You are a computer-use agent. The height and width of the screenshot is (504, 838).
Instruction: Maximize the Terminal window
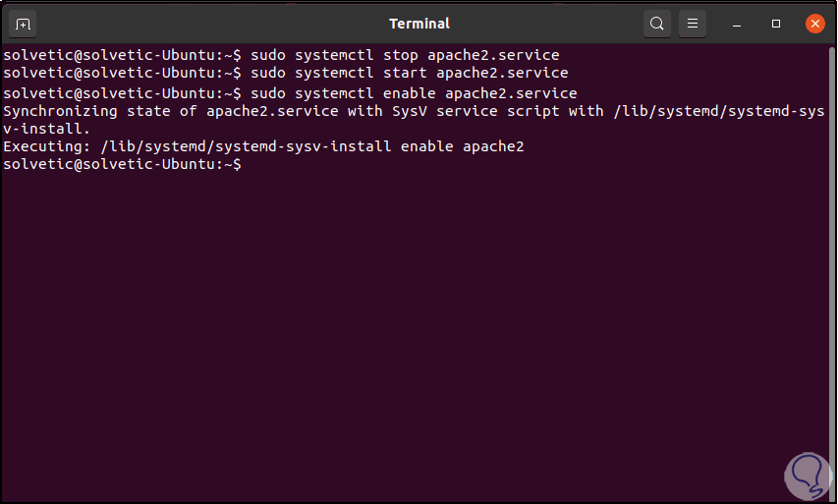776,23
